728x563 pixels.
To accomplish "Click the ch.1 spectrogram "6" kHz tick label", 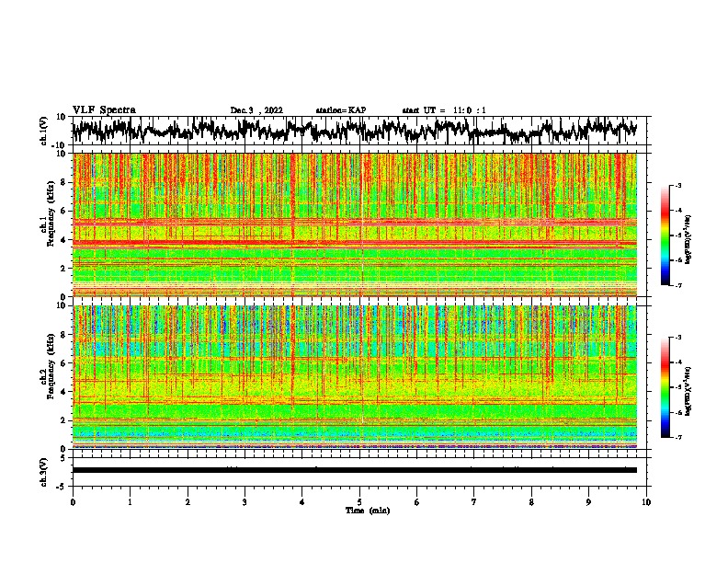I will pos(63,211).
